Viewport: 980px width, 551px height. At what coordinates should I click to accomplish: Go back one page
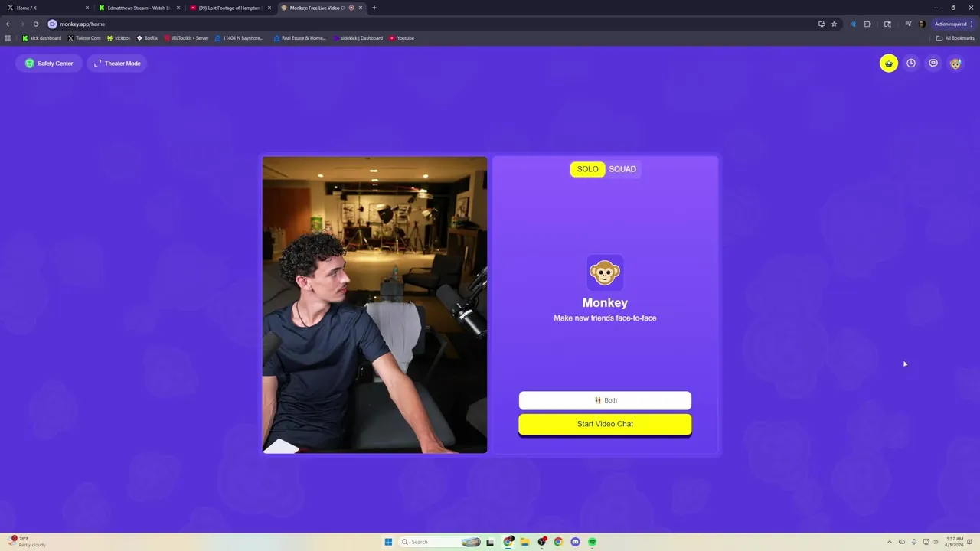click(x=8, y=24)
